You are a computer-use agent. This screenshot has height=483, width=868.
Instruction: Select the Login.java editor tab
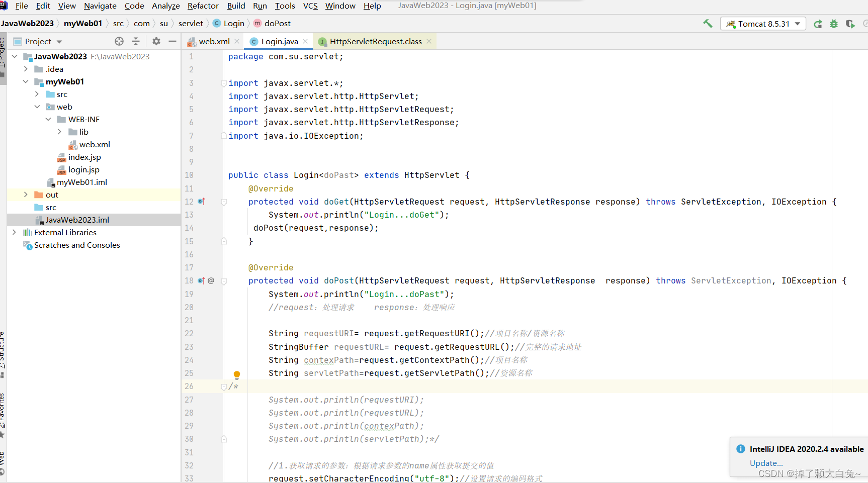click(x=280, y=41)
